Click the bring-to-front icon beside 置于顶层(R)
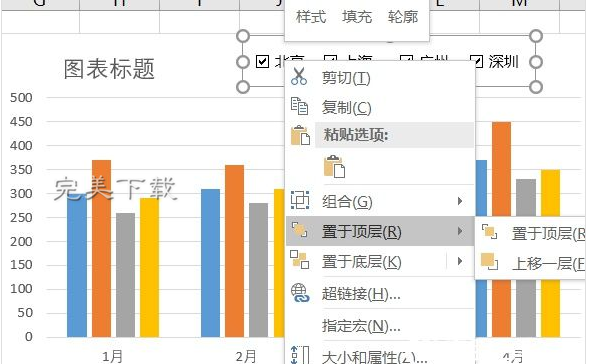Screen dimensions: 589x364 (299, 230)
